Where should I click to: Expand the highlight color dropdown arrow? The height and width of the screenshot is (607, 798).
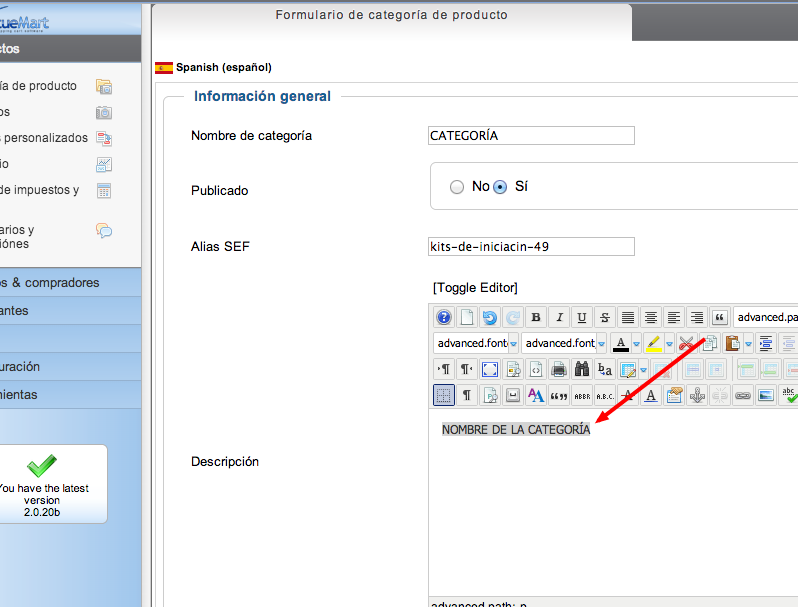pyautogui.click(x=669, y=344)
